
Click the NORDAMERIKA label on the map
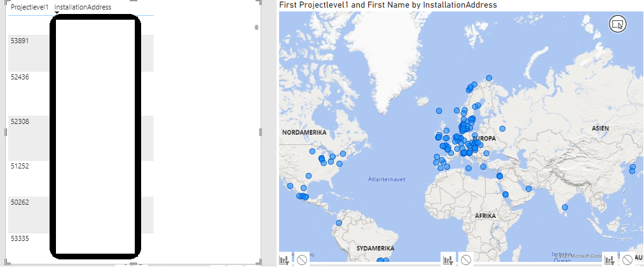point(304,133)
